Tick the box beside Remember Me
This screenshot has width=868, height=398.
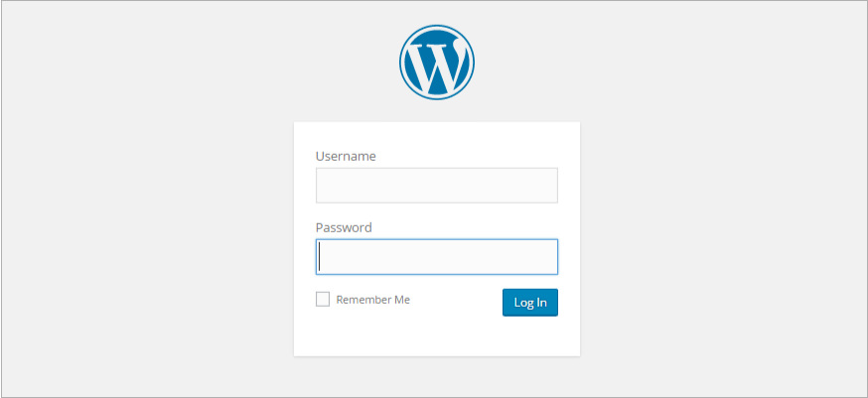click(323, 300)
